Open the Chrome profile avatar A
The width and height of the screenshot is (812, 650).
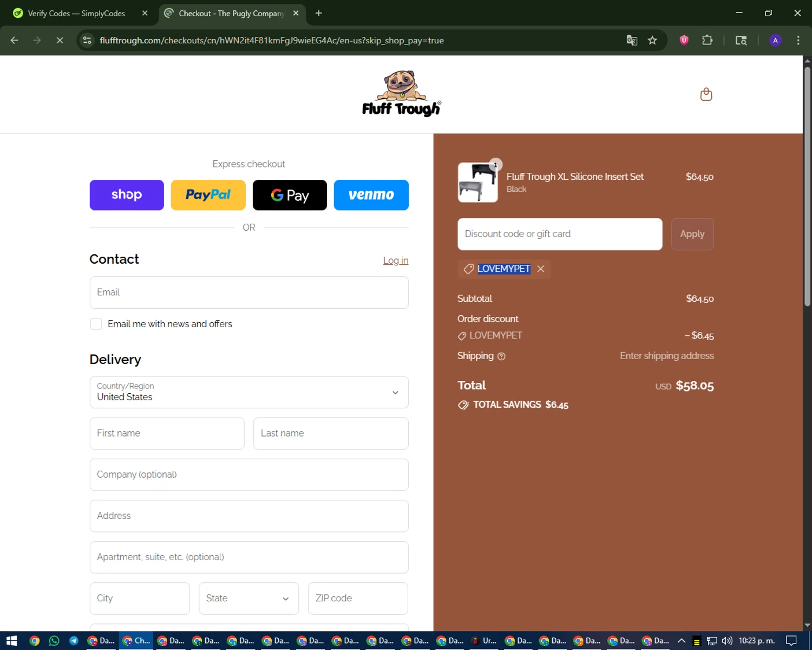[775, 40]
